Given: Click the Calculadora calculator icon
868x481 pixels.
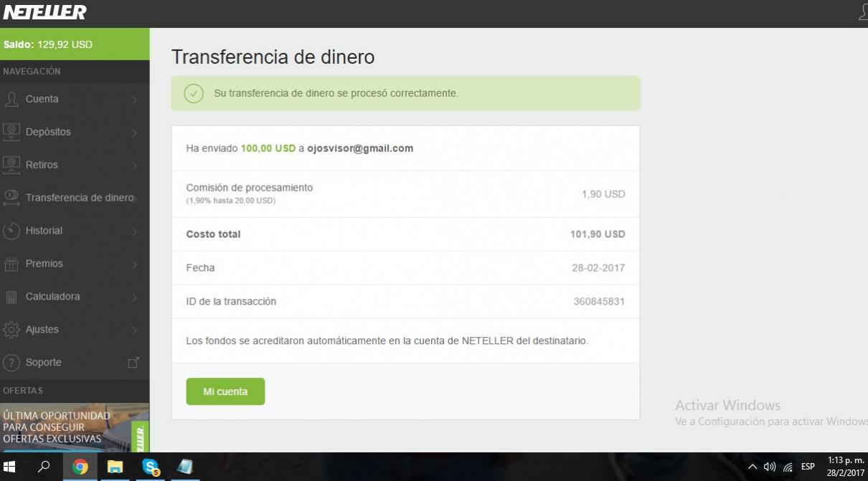Looking at the screenshot, I should (11, 297).
